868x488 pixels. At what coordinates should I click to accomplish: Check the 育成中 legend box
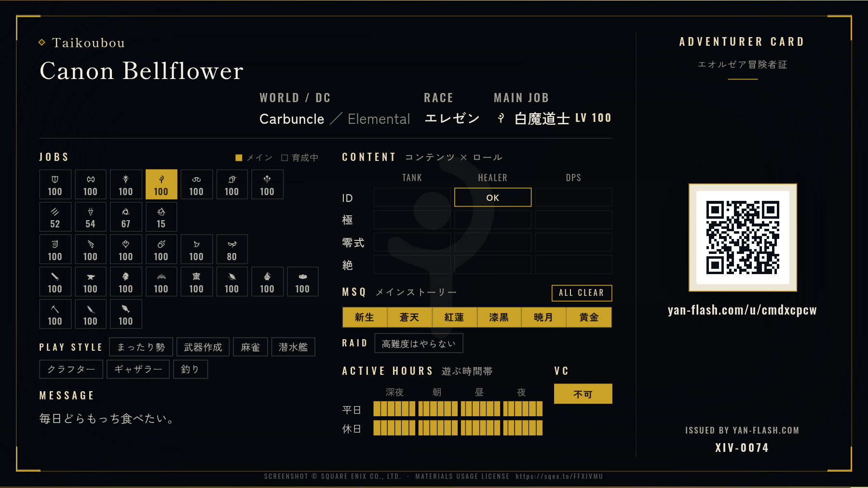pyautogui.click(x=285, y=158)
